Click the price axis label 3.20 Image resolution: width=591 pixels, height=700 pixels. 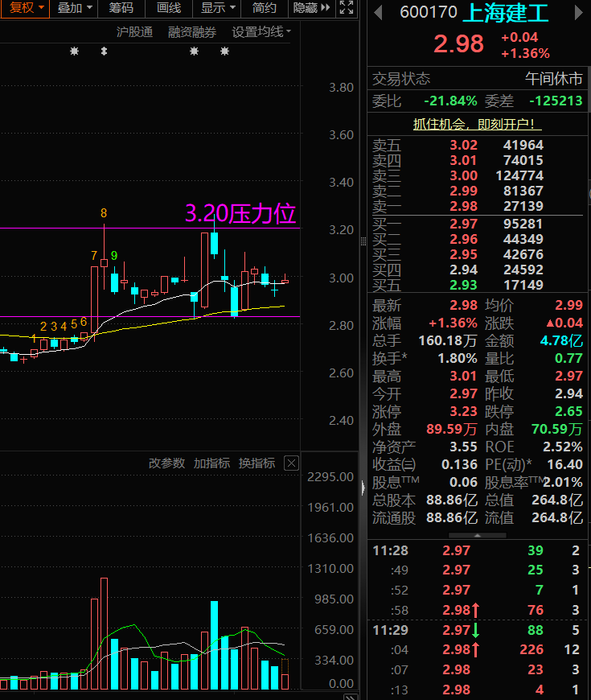[341, 230]
